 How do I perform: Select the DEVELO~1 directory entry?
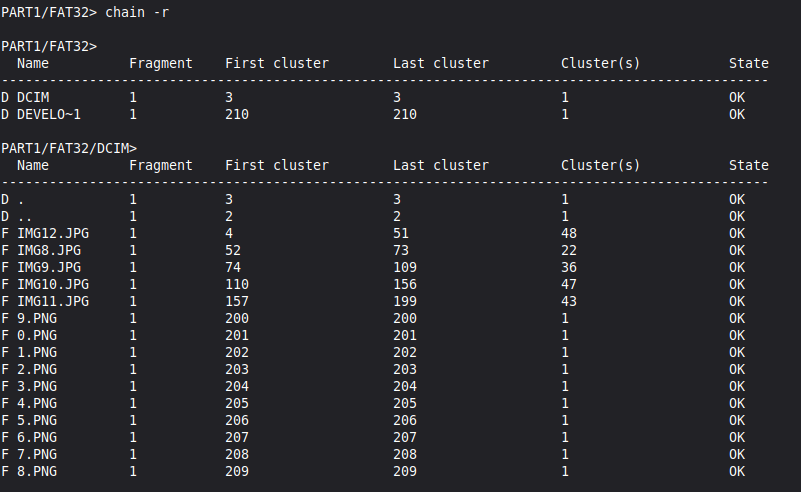pyautogui.click(x=49, y=114)
